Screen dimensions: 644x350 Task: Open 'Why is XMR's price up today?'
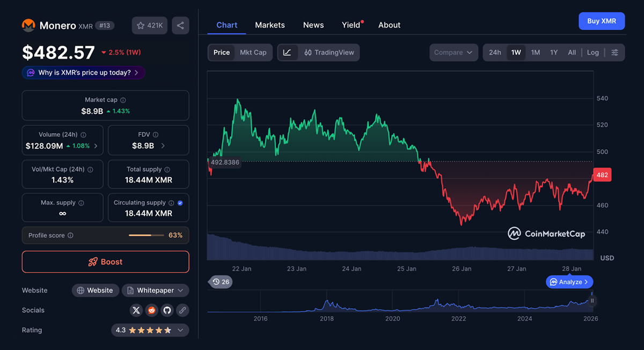coord(84,72)
